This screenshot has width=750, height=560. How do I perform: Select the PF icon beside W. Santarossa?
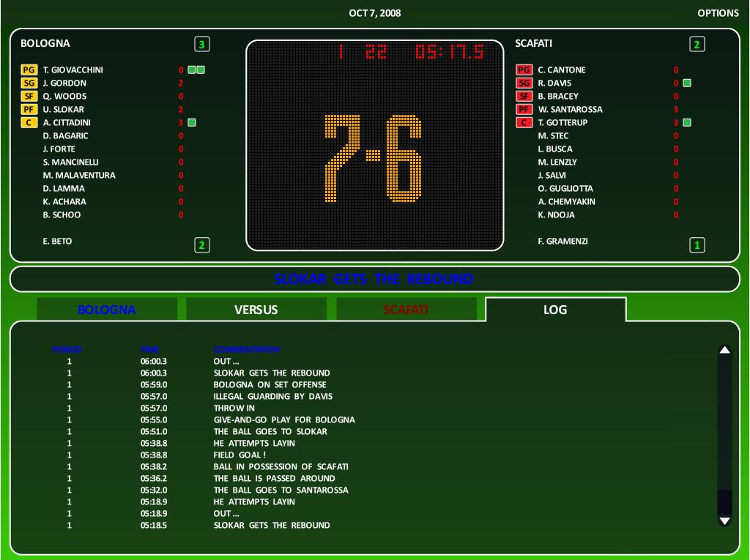[x=524, y=109]
